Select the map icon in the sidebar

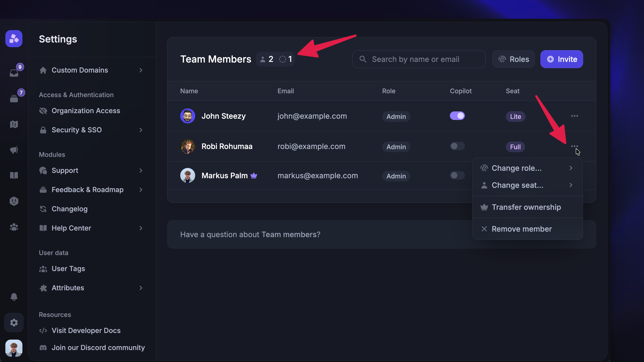pyautogui.click(x=14, y=124)
